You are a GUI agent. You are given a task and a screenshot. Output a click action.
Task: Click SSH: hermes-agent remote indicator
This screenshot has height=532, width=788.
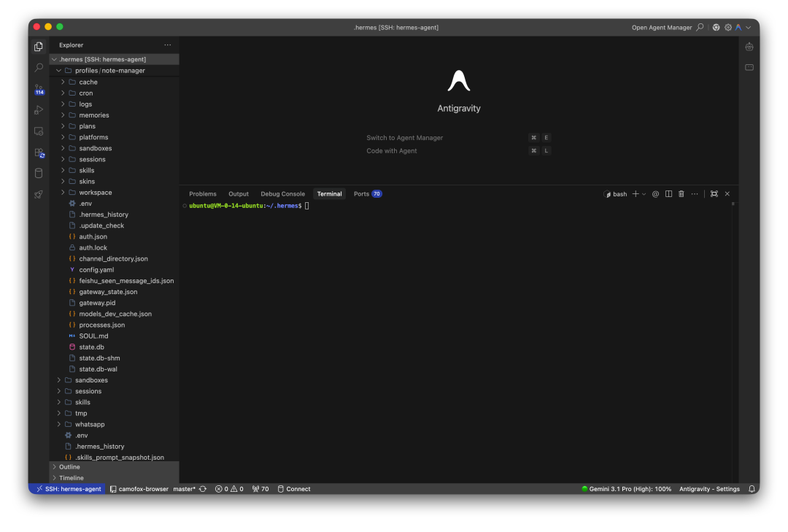[x=67, y=489]
